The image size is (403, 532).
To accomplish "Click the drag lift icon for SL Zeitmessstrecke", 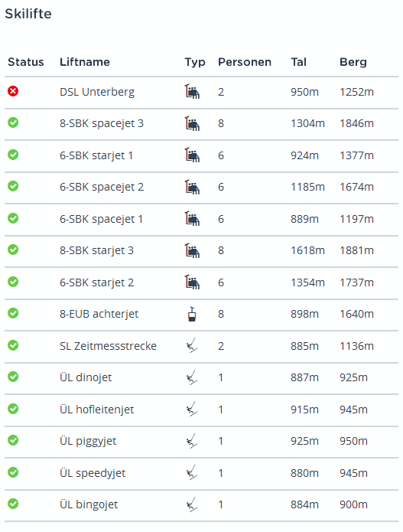I will click(192, 346).
